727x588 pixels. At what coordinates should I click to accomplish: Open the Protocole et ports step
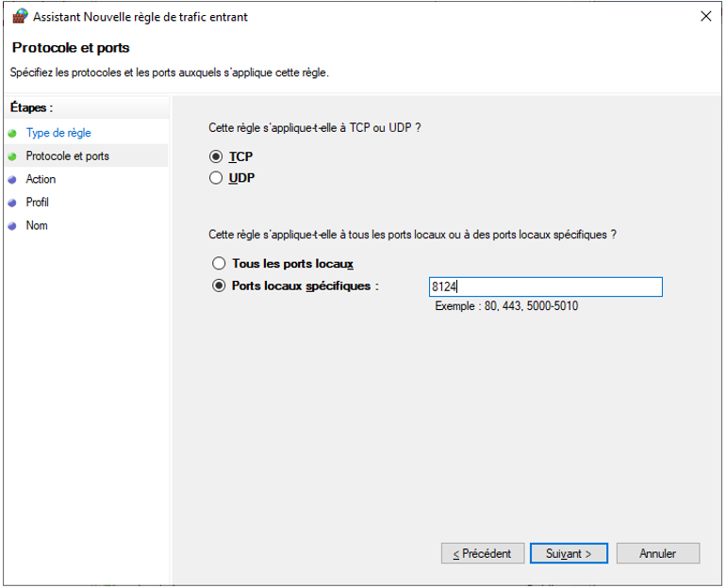[67, 156]
